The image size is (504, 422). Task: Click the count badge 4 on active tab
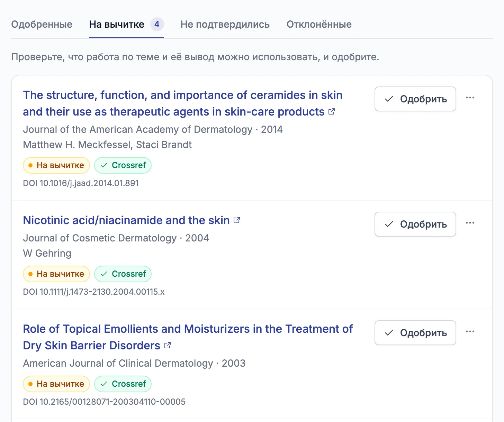point(157,24)
